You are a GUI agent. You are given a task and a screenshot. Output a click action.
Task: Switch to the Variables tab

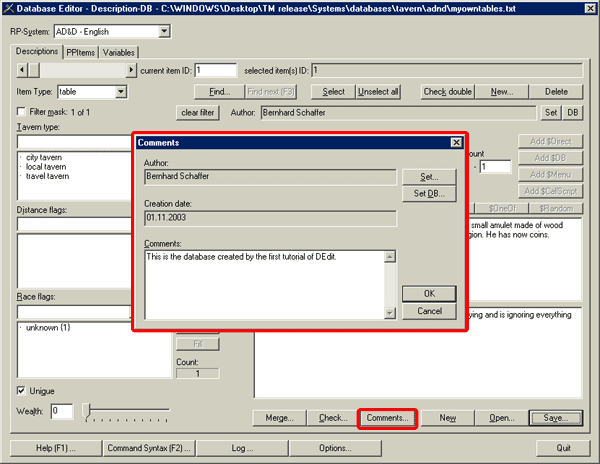pyautogui.click(x=119, y=51)
